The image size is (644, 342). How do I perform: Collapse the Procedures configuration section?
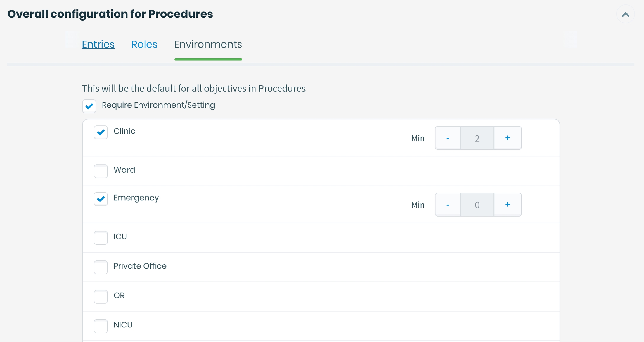pos(625,14)
